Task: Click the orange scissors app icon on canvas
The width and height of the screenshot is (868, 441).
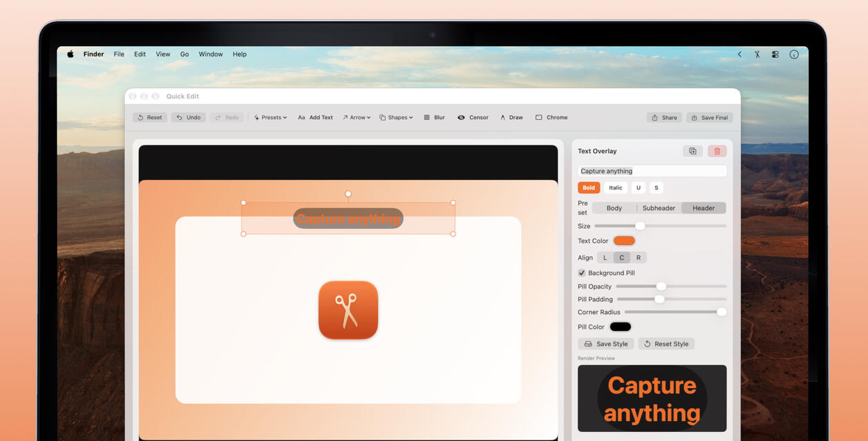Action: click(x=348, y=310)
